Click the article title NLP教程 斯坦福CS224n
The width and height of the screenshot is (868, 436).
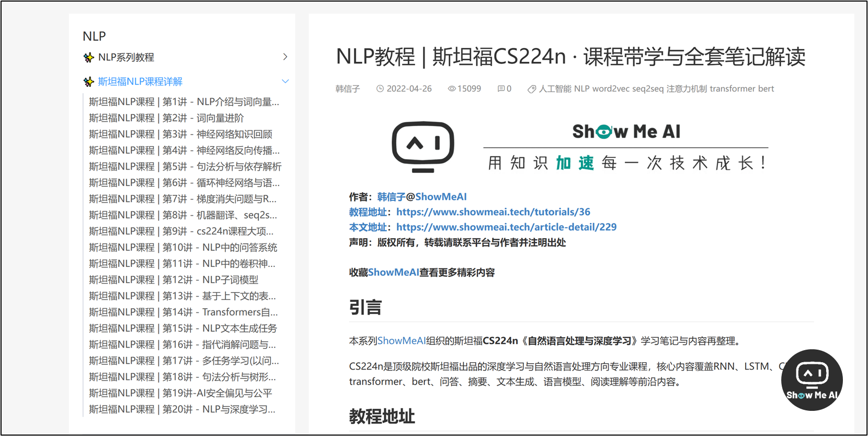(570, 57)
